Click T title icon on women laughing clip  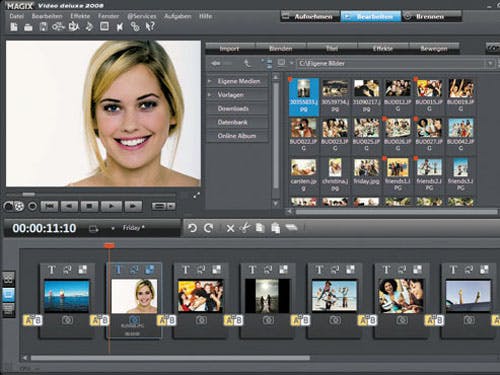point(386,269)
